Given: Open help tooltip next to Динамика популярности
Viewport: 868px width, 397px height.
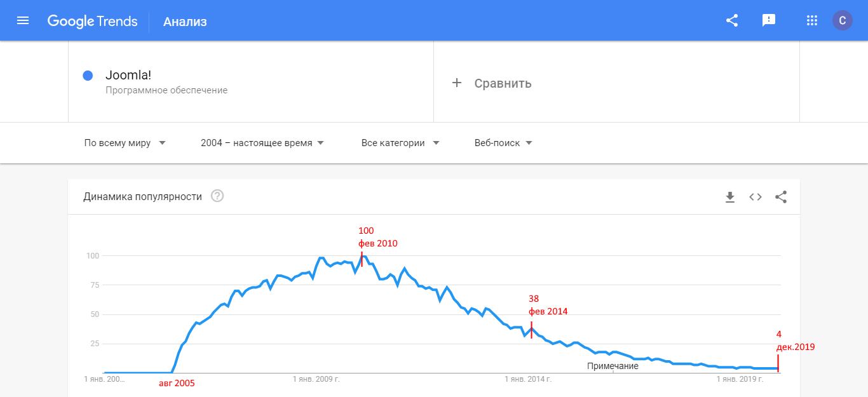Looking at the screenshot, I should pos(217,196).
